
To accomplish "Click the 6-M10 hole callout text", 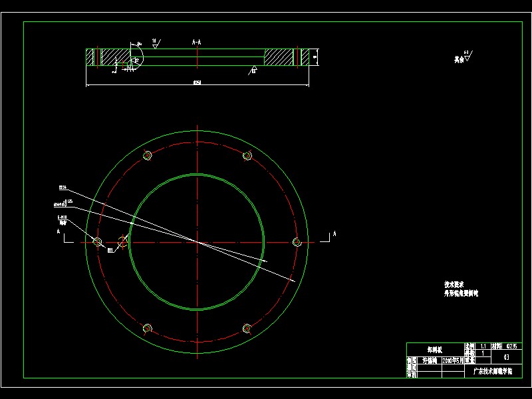I will [62, 217].
